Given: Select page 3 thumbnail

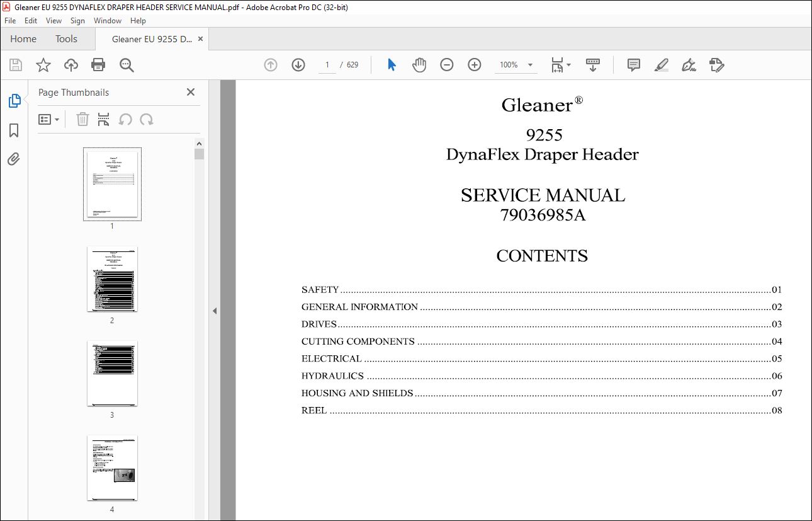Looking at the screenshot, I should point(112,374).
